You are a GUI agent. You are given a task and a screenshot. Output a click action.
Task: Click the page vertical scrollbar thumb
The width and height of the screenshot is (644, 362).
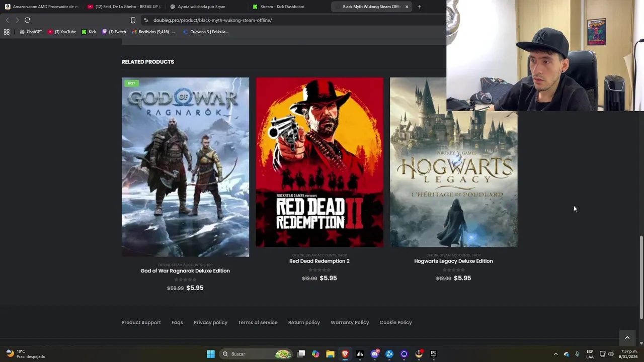pos(641,277)
